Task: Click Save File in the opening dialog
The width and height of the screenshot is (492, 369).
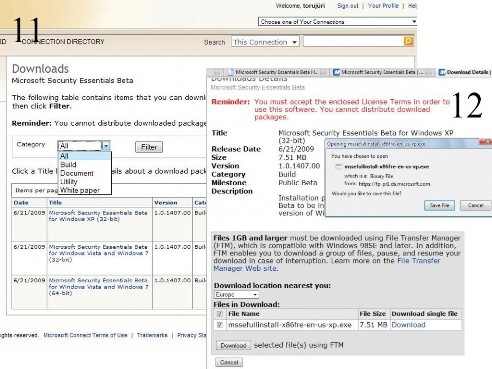Action: point(439,205)
